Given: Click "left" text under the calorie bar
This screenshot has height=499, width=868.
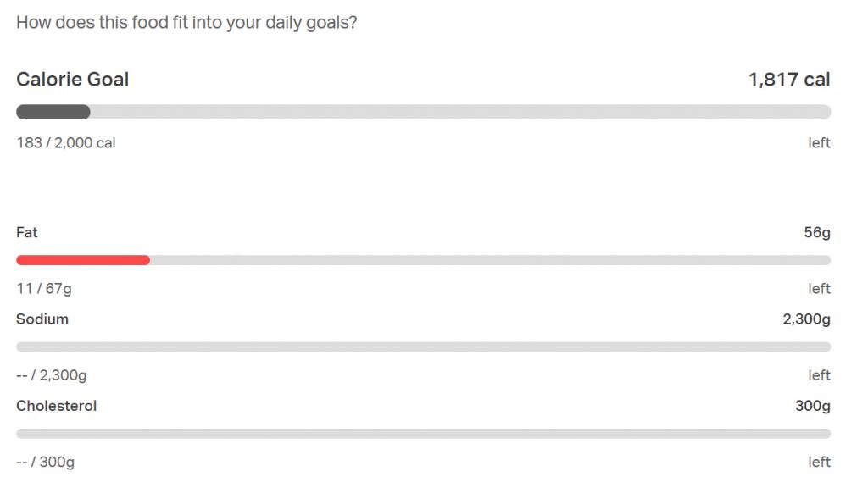Looking at the screenshot, I should click(x=819, y=143).
